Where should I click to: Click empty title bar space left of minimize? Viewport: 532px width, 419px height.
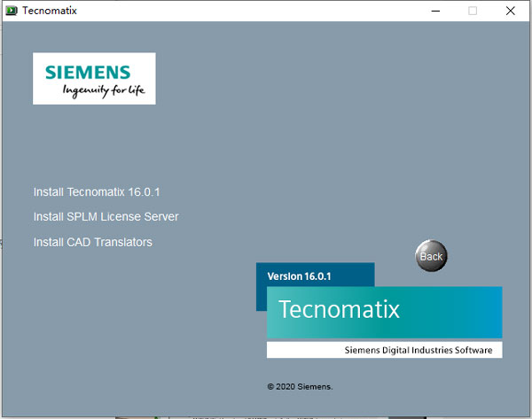(266, 11)
